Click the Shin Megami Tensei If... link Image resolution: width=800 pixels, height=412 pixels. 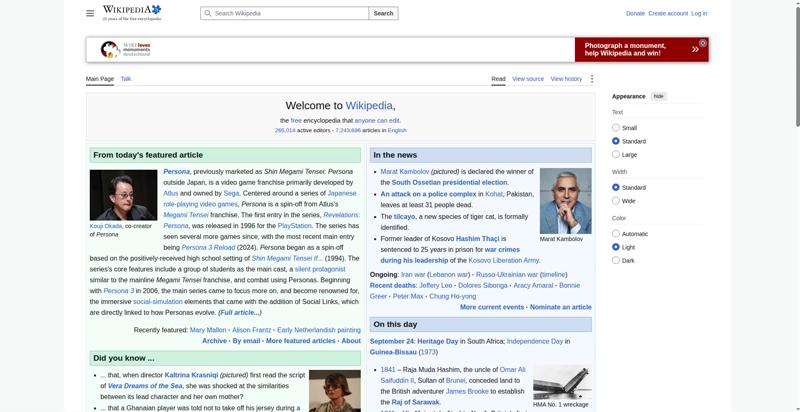(x=287, y=258)
